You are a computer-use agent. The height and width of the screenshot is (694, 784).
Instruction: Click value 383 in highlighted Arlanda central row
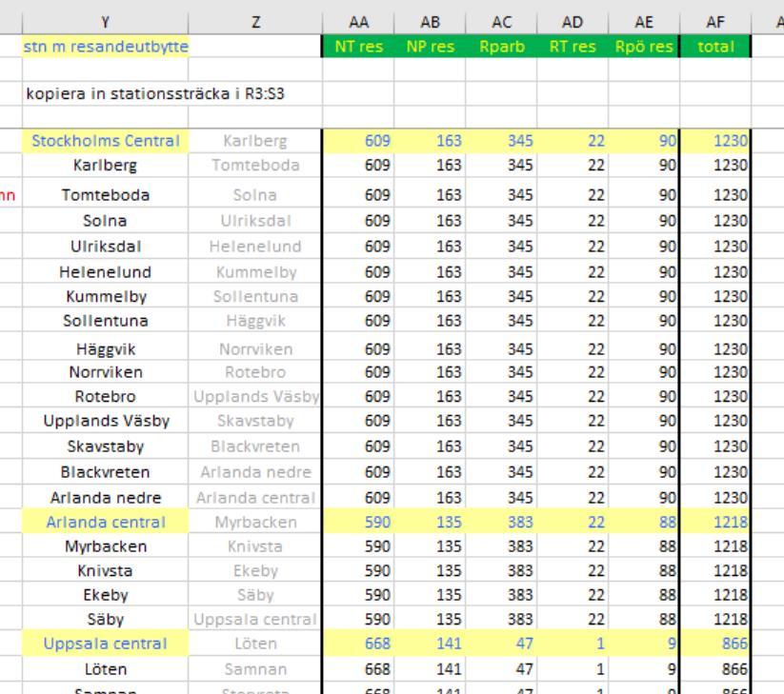click(501, 522)
